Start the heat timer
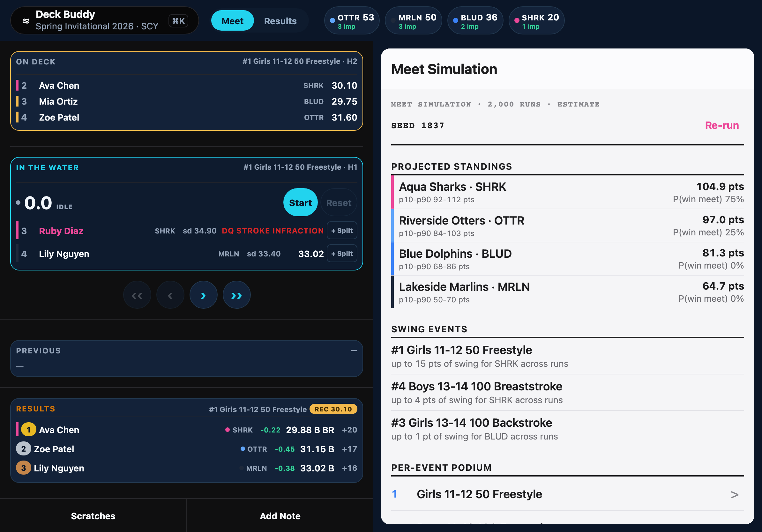 pos(300,203)
